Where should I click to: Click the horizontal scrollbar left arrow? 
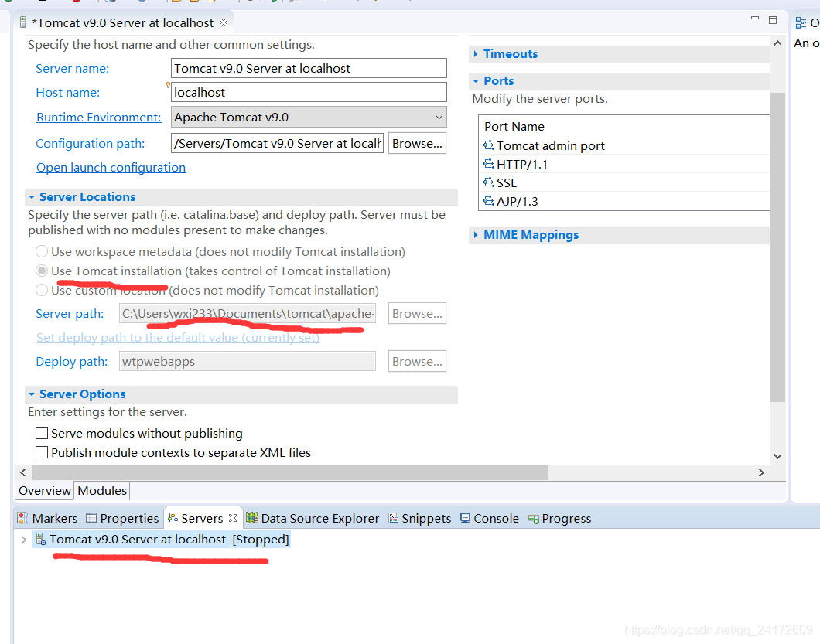coord(23,472)
